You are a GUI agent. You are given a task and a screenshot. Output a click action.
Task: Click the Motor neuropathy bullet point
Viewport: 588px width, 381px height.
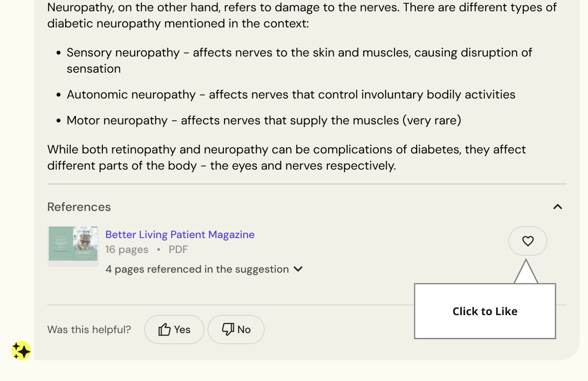264,121
